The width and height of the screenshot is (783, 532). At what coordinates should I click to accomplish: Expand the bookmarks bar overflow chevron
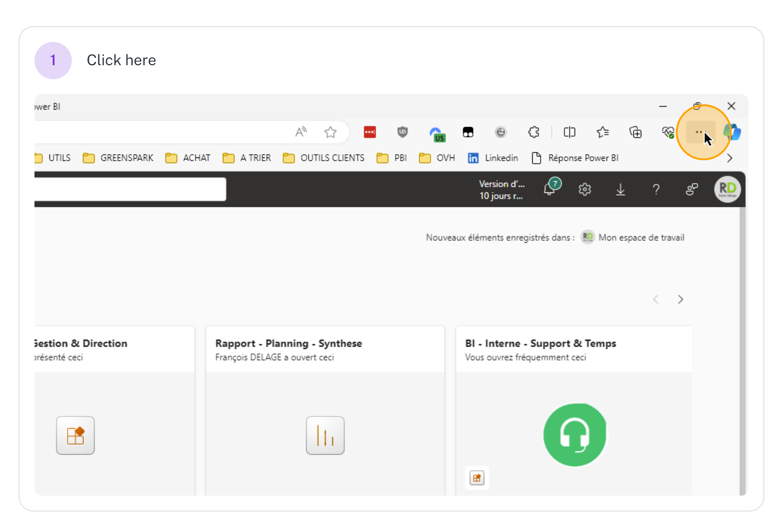(729, 158)
